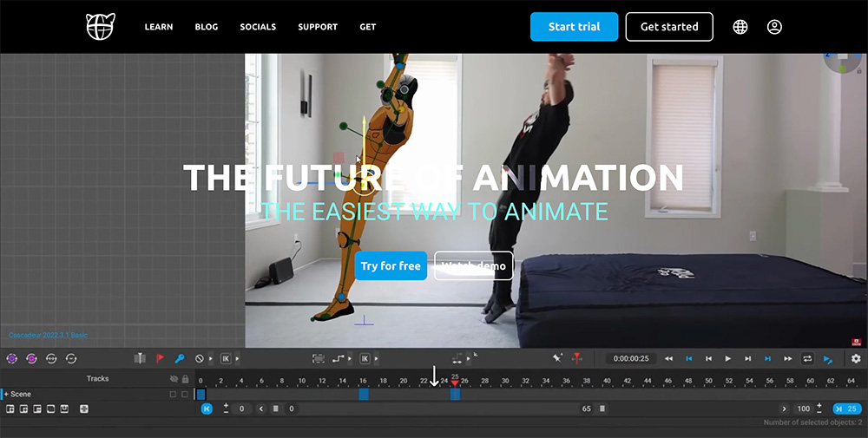Click the Start trial button
Screen dimensions: 868x438
tap(574, 27)
